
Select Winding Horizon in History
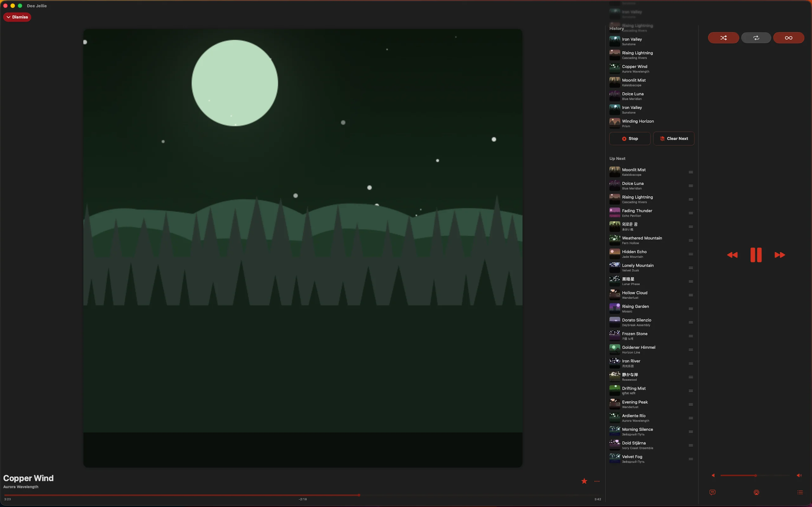(638, 123)
